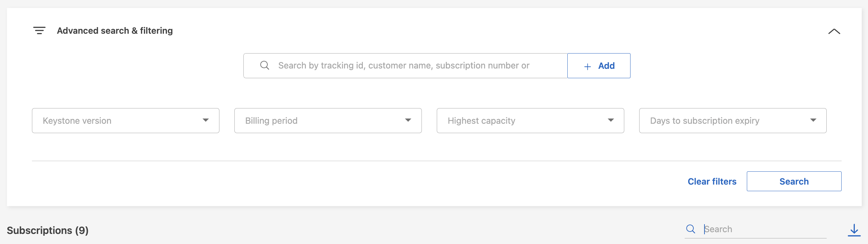Click the plus icon on Add button
Viewport: 868px width, 244px height.
click(x=587, y=66)
